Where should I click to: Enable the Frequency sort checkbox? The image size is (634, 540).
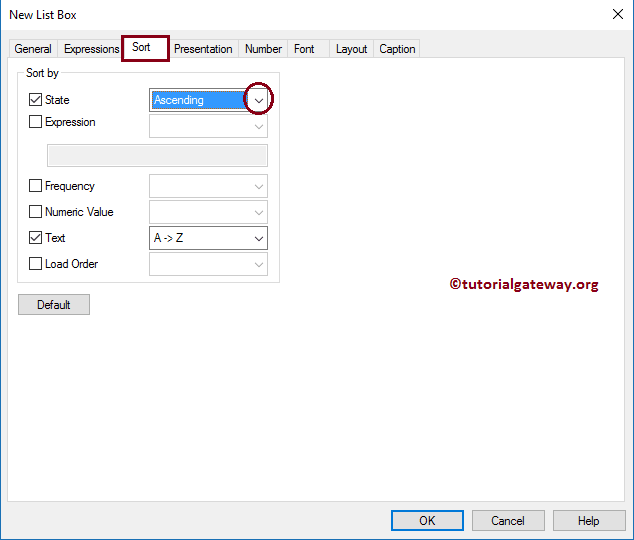pos(35,186)
